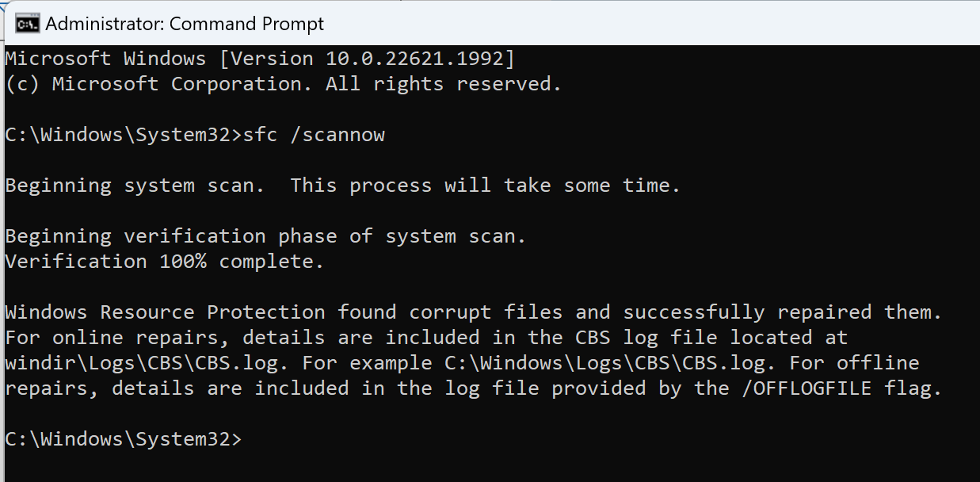Viewport: 980px width, 482px height.
Task: Click the last 'C:\Windows\System32>' prompt
Action: pos(124,439)
